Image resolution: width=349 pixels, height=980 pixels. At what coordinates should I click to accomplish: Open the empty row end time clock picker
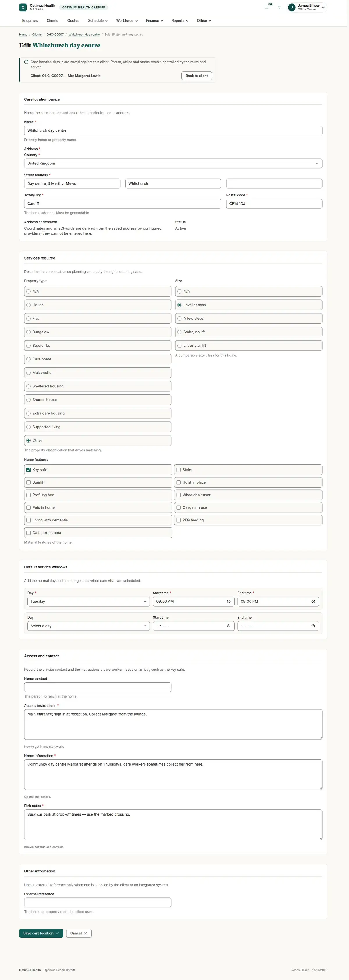pyautogui.click(x=313, y=626)
